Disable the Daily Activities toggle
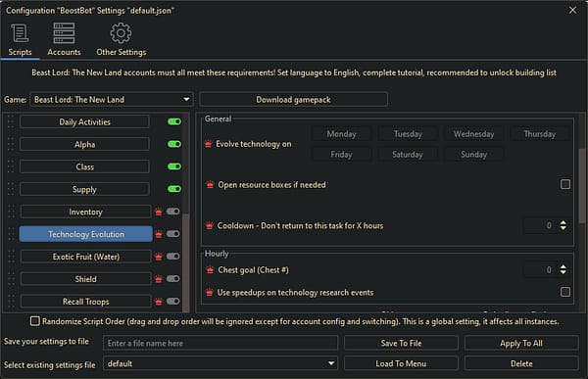 [174, 121]
